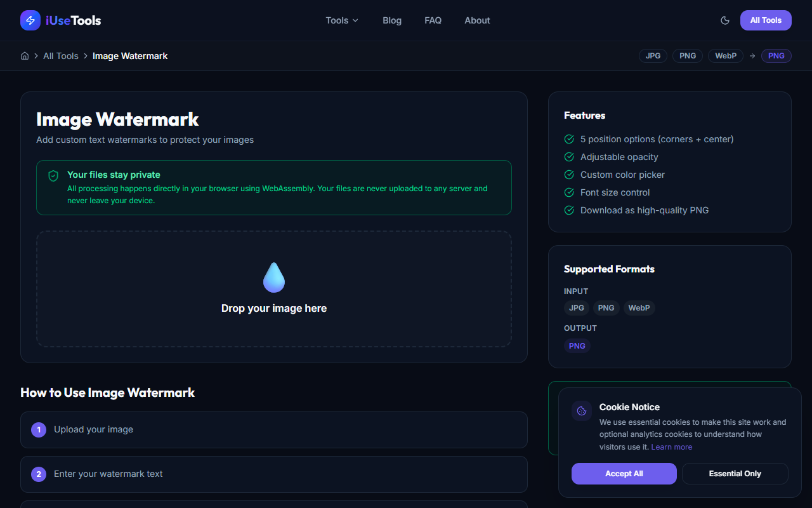Click the home icon in the breadcrumb
812x508 pixels.
(x=24, y=56)
